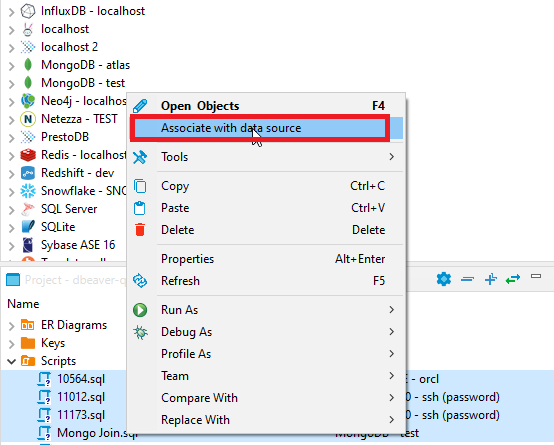Viewport: 554px width, 445px height.
Task: Expand the MongoDB - atlas node
Action: click(12, 66)
